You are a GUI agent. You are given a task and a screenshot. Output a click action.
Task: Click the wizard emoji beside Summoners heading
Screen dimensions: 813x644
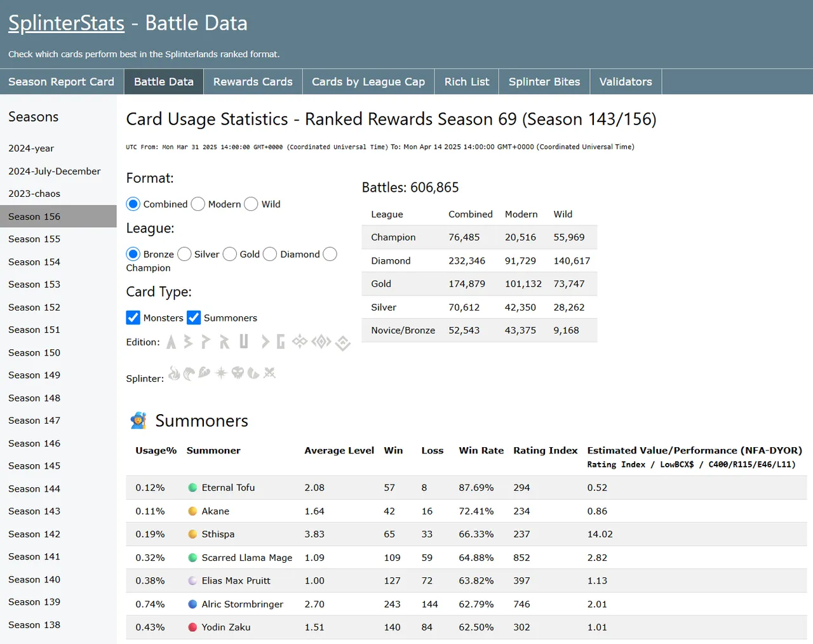pyautogui.click(x=138, y=420)
